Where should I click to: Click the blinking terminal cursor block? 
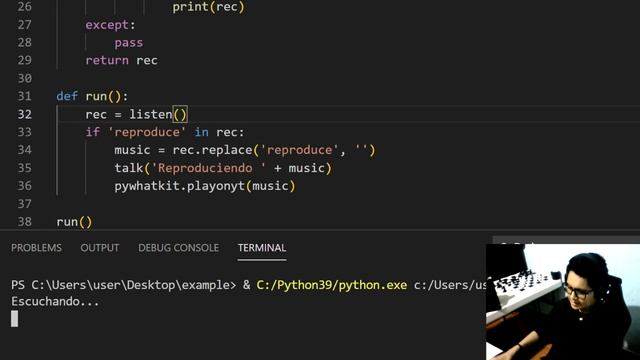(14, 319)
